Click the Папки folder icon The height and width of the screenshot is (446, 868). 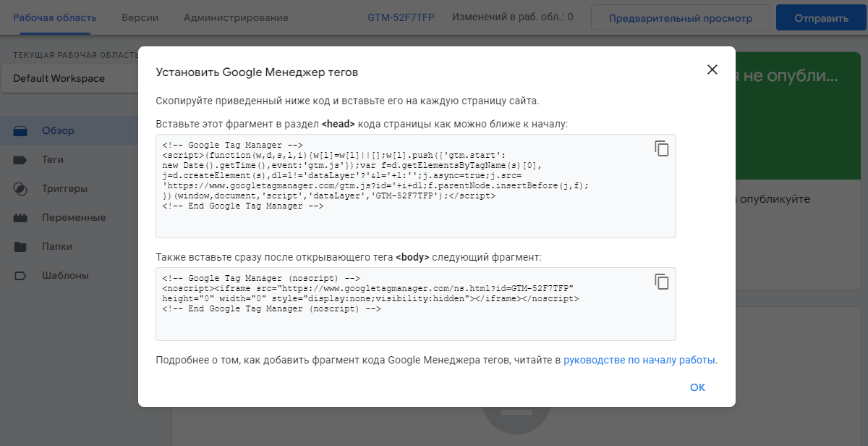pyautogui.click(x=20, y=247)
